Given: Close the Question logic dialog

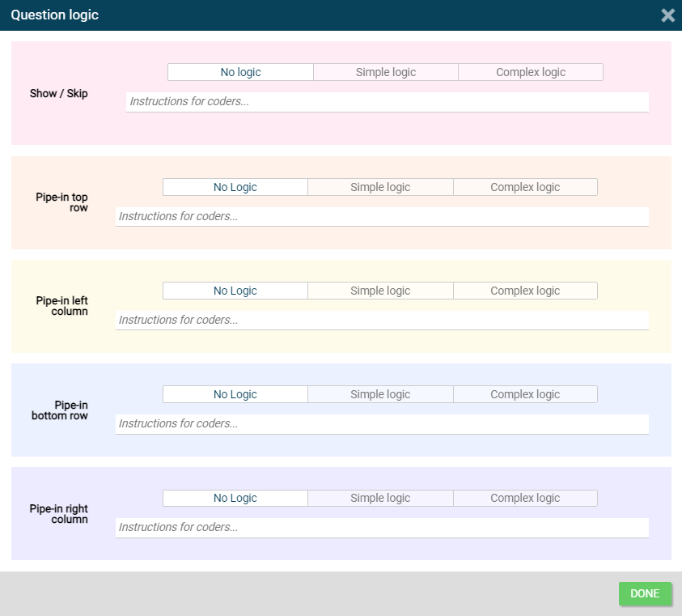Looking at the screenshot, I should [667, 15].
